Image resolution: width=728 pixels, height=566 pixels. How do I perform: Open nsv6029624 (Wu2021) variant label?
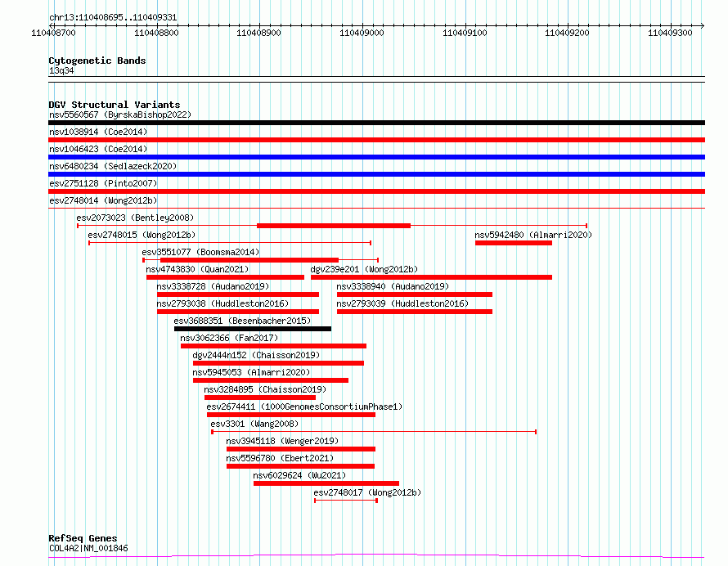[299, 475]
